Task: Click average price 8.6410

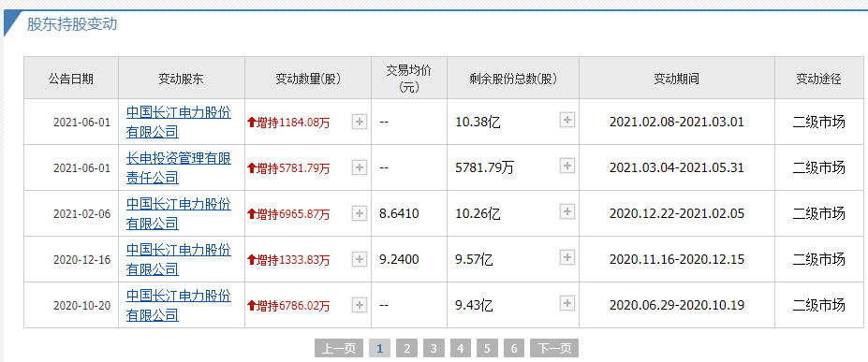Action: click(x=399, y=213)
